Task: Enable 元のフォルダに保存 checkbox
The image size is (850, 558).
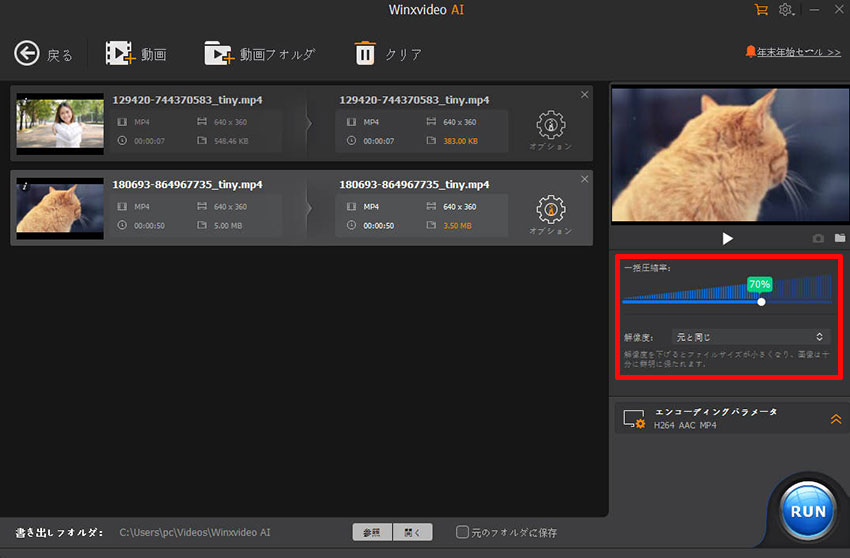Action: point(462,532)
